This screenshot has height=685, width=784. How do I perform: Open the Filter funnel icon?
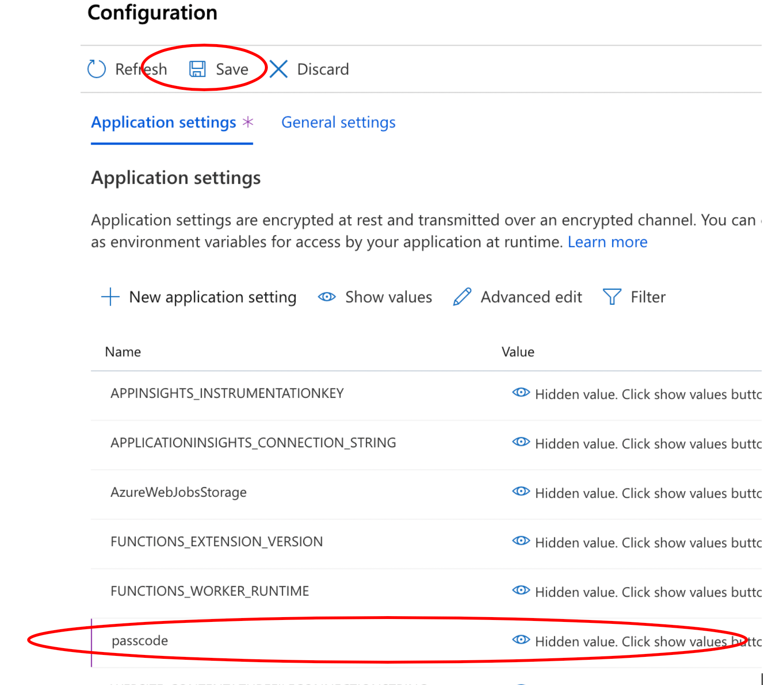click(612, 297)
